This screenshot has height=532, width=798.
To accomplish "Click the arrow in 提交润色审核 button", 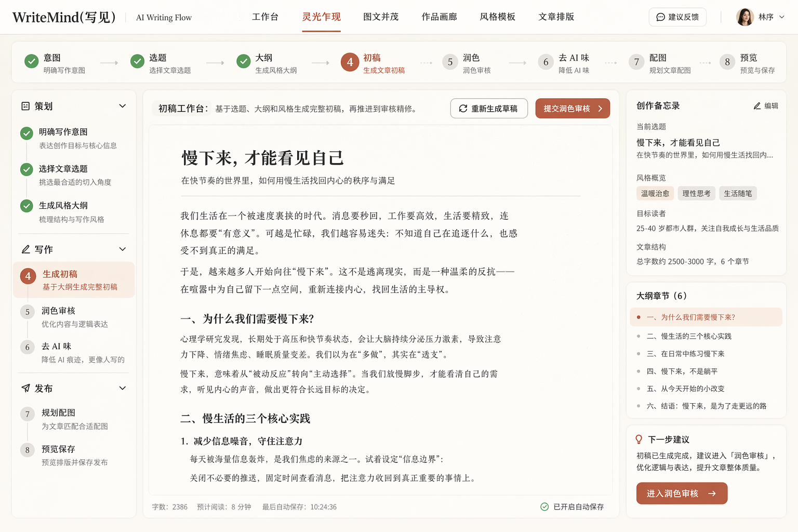I will click(x=600, y=109).
